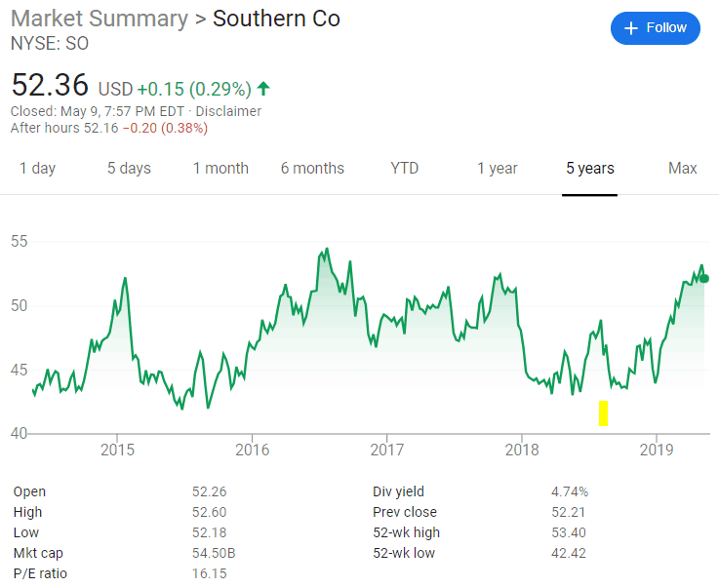Select the YTD tab
The image size is (719, 588).
click(x=405, y=168)
